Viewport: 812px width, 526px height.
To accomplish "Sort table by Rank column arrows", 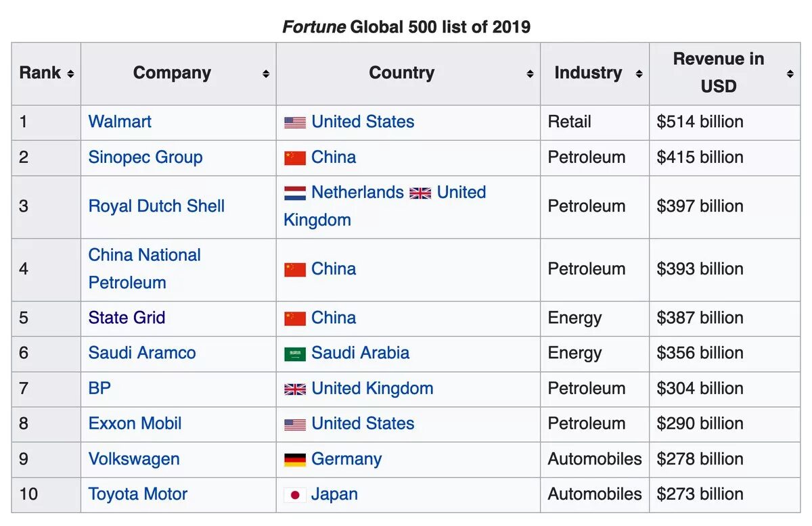I will pyautogui.click(x=70, y=74).
